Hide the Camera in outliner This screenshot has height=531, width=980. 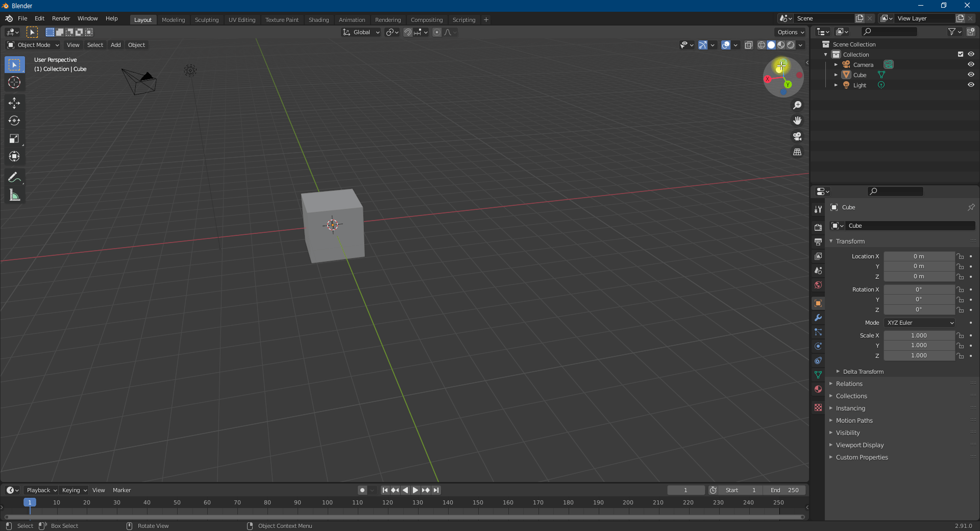click(971, 64)
